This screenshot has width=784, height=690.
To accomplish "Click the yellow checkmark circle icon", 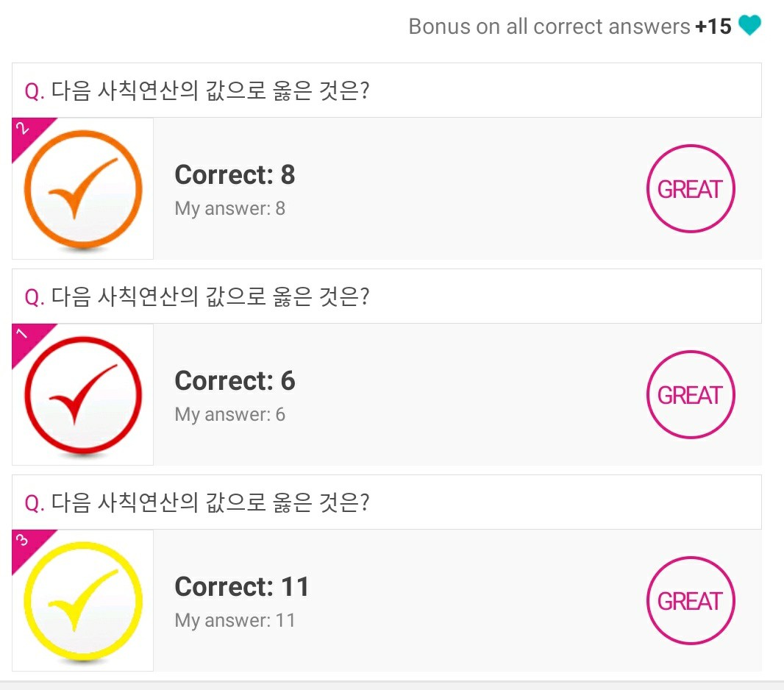I will click(x=83, y=602).
